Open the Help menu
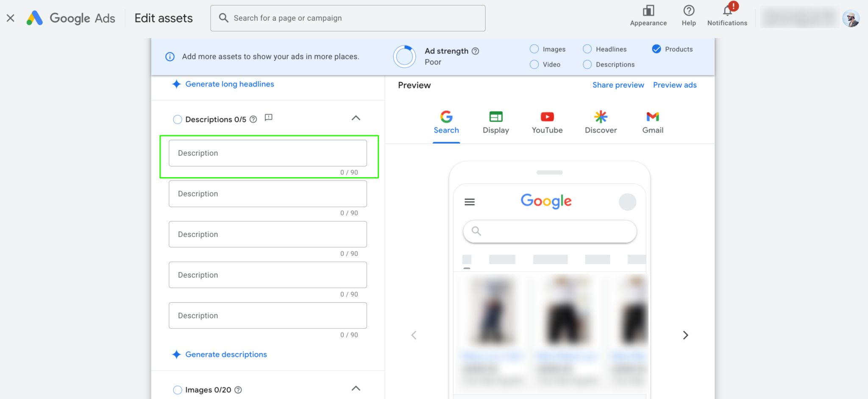Image resolution: width=868 pixels, height=399 pixels. pyautogui.click(x=688, y=11)
